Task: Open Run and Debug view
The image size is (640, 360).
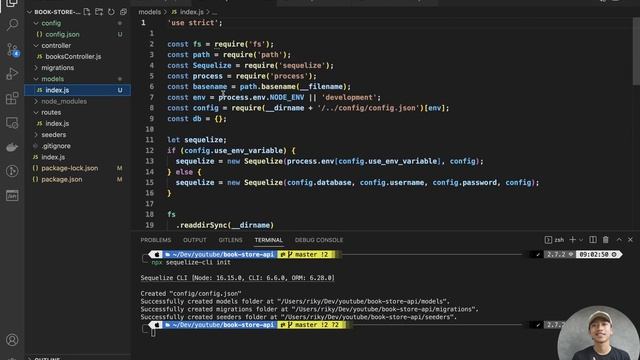Action: coord(12,74)
